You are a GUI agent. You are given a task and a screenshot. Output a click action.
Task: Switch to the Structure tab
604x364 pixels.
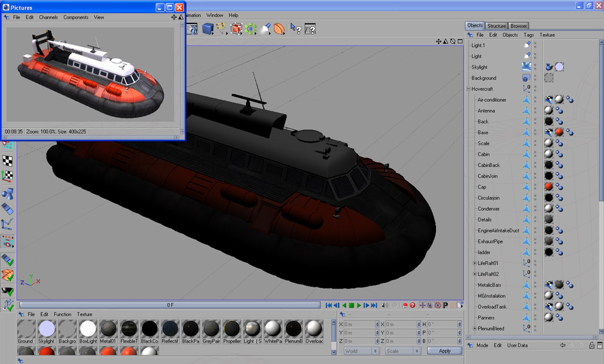(496, 26)
